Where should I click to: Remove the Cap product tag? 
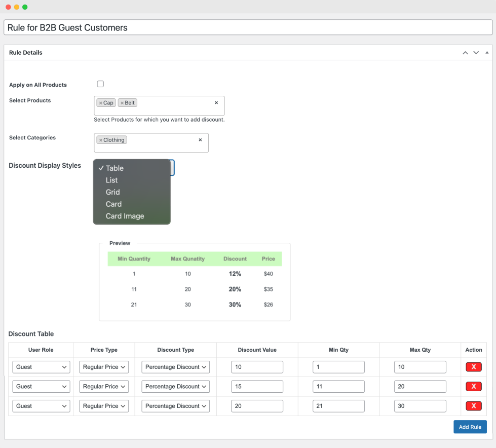click(x=100, y=103)
